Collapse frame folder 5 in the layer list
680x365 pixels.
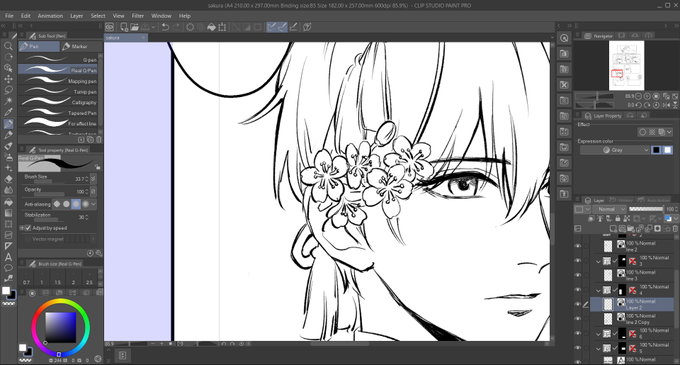pos(598,348)
